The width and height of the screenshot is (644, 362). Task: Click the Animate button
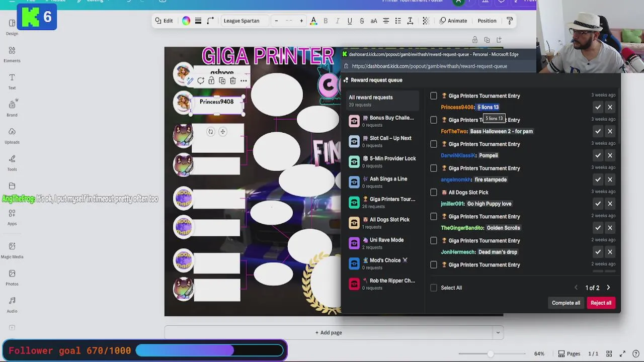pos(453,21)
